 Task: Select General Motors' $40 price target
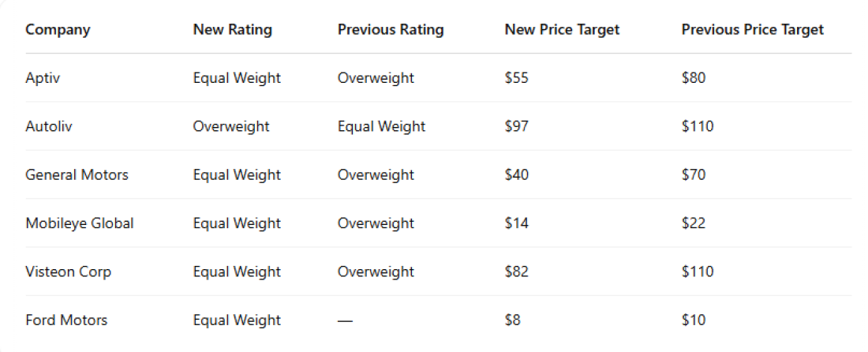point(517,174)
